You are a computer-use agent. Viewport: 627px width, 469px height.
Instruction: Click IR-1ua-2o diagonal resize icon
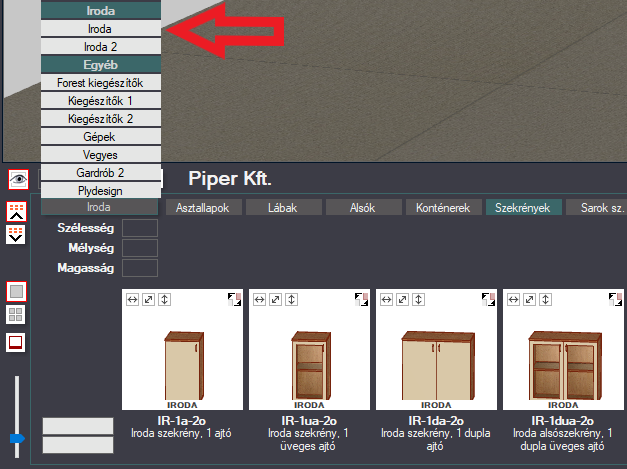click(x=276, y=299)
